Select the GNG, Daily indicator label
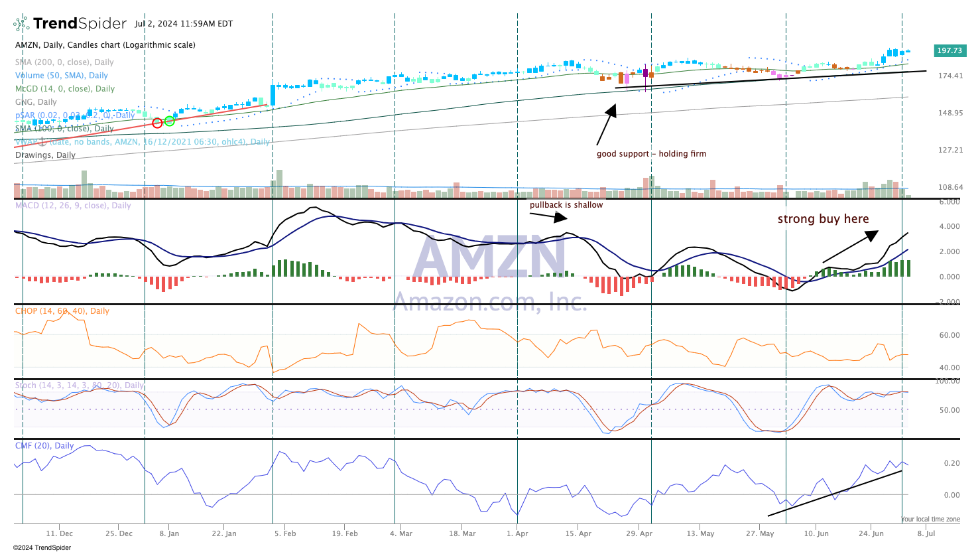 pos(36,102)
